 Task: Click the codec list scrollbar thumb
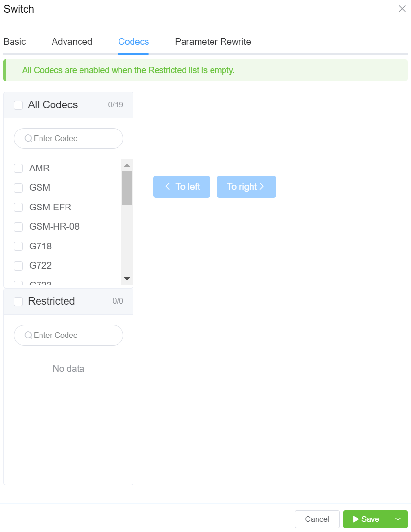click(x=127, y=188)
